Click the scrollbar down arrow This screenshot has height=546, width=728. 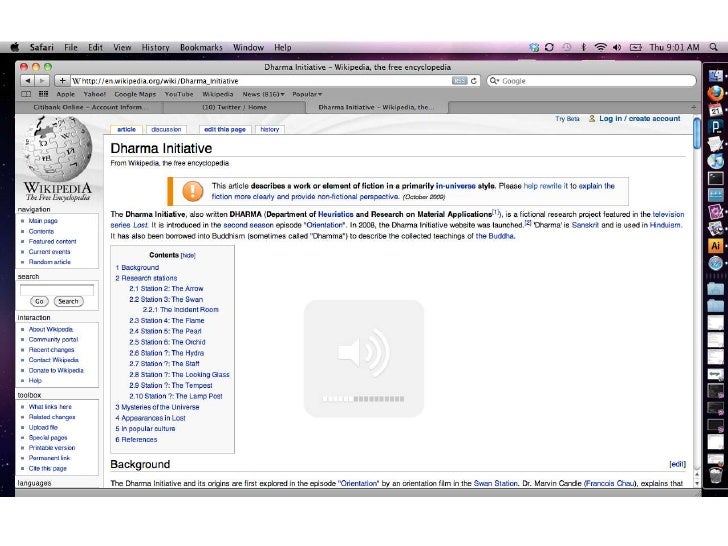[x=696, y=483]
